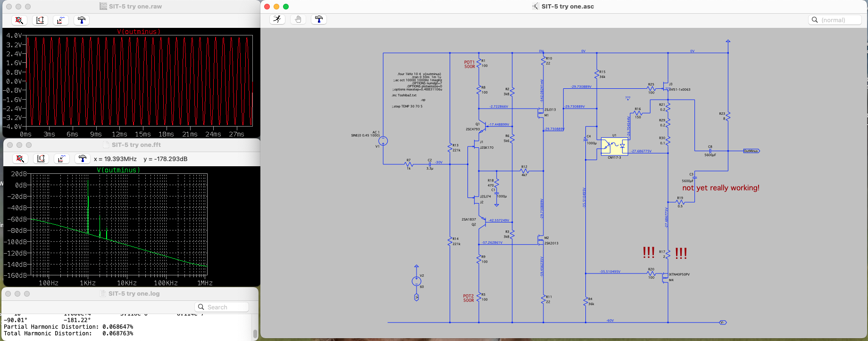Click the hand Halt simulation icon
This screenshot has height=341, width=868.
tap(298, 19)
